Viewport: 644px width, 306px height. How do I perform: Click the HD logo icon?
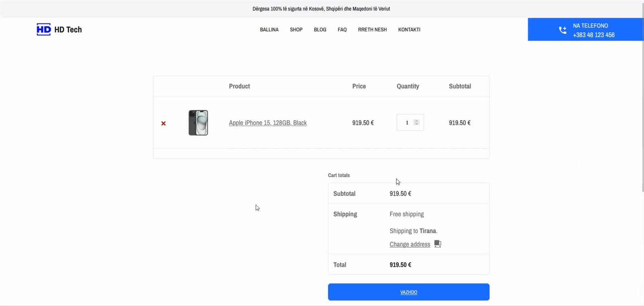pos(43,29)
